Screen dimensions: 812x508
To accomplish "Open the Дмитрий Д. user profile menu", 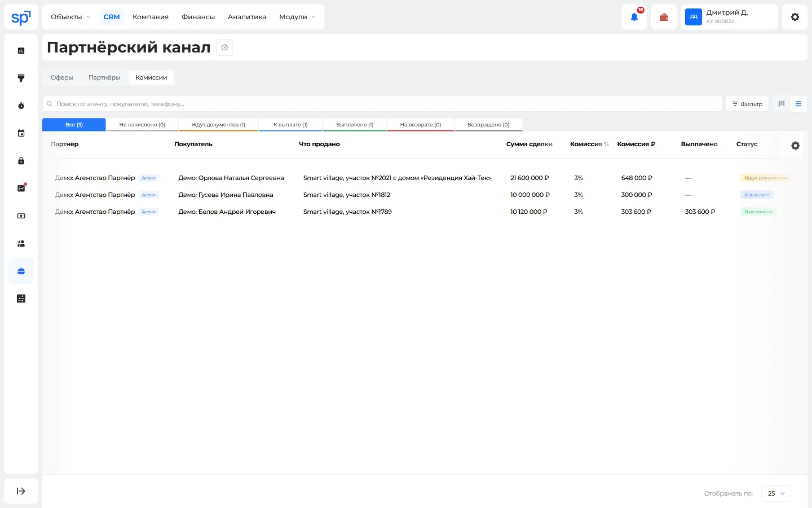I will click(x=729, y=17).
